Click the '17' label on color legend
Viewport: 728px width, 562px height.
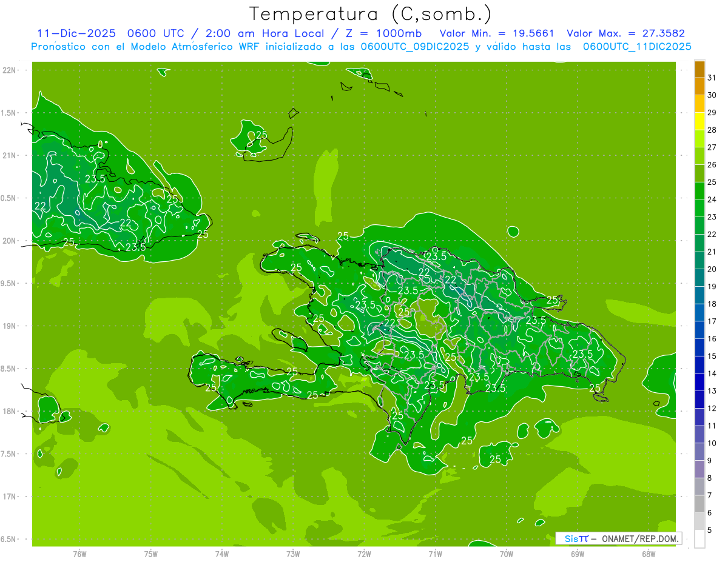[x=712, y=321]
